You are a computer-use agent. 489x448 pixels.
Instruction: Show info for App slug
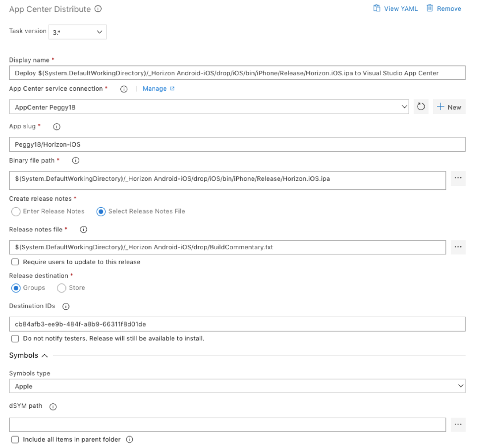tap(56, 127)
